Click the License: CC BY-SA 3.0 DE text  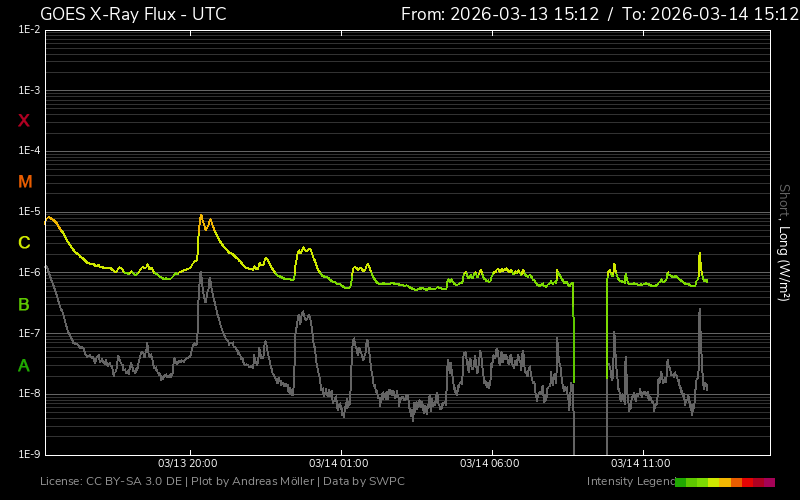[x=111, y=481]
